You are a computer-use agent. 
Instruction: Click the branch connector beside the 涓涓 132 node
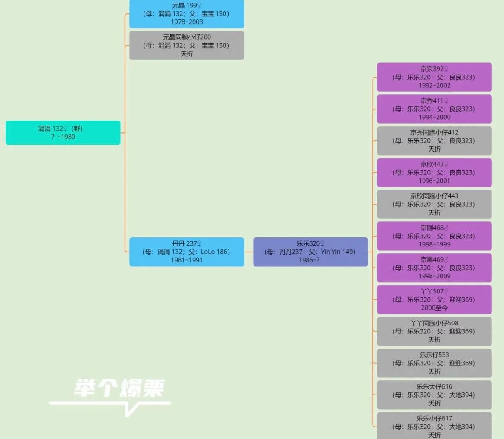pyautogui.click(x=123, y=133)
